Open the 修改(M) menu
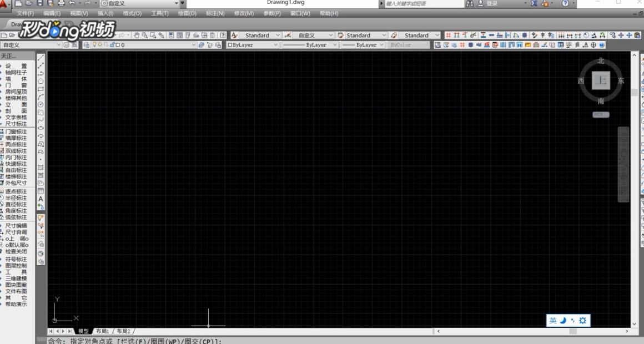This screenshot has width=644, height=344. [244, 13]
